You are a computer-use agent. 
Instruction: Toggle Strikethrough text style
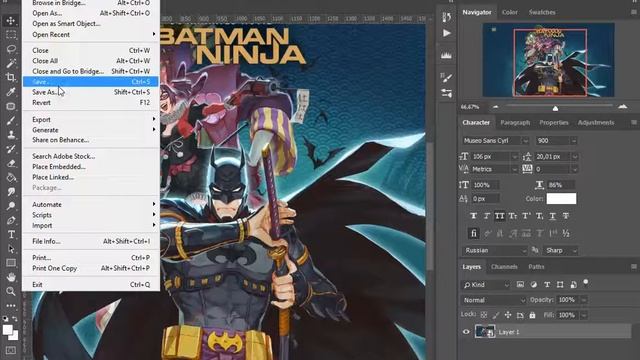[x=566, y=216]
